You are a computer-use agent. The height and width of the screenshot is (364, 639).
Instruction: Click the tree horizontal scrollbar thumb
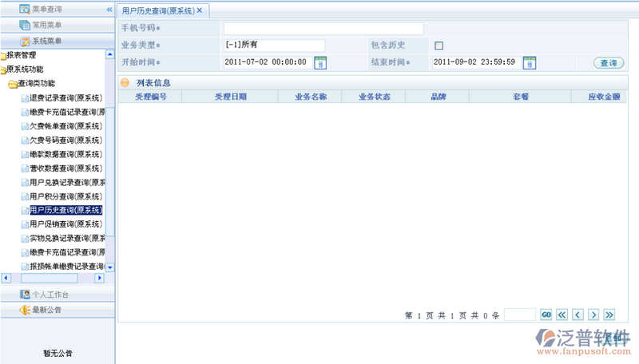50,278
